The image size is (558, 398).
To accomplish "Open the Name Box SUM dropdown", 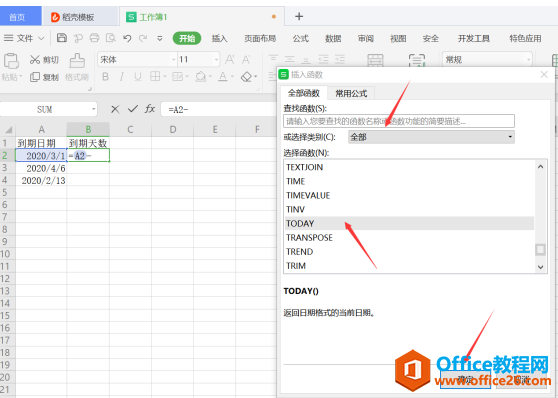I will tap(94, 109).
